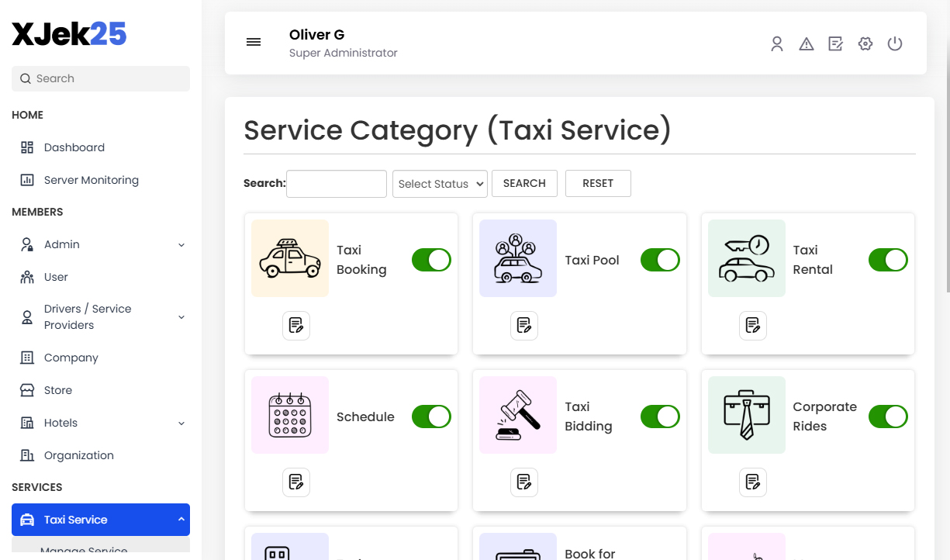Click the hamburger menu icon in the top bar
Viewport: 950px width, 560px height.
pyautogui.click(x=254, y=42)
